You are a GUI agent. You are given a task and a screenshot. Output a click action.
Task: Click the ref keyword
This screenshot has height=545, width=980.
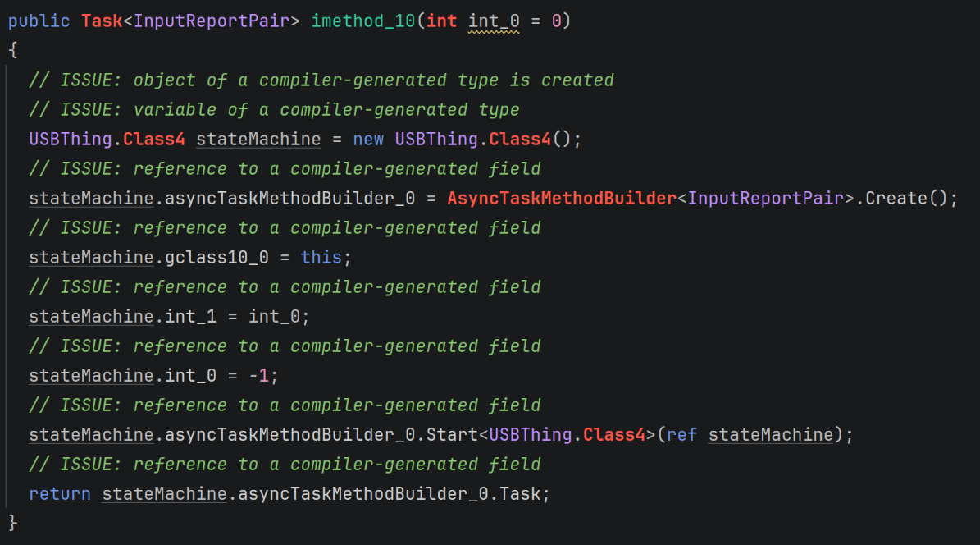tap(682, 435)
